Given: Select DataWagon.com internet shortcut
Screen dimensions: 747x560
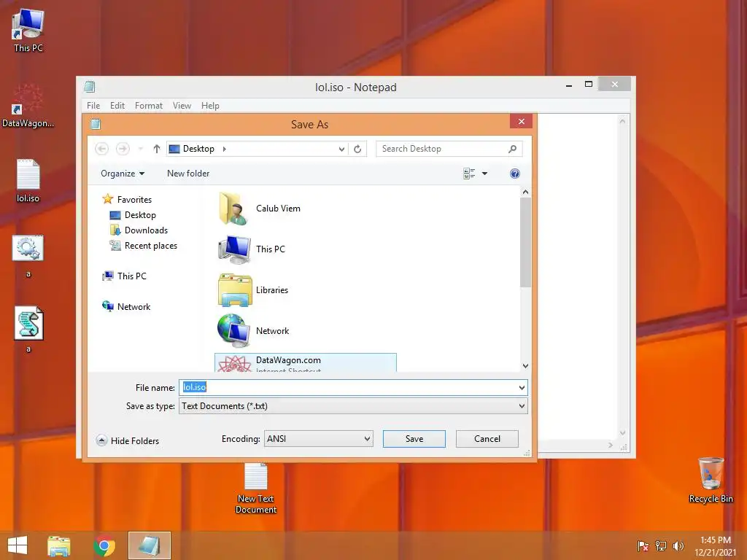Looking at the screenshot, I should [306, 363].
